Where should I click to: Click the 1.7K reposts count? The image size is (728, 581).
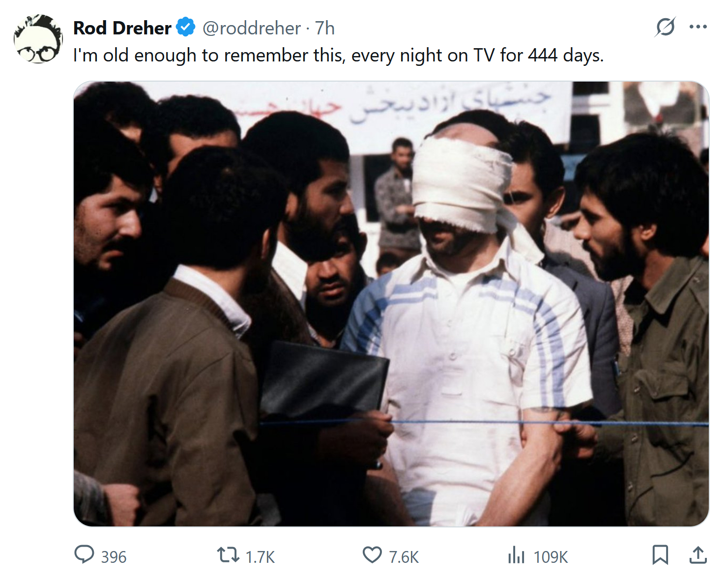[x=260, y=557]
